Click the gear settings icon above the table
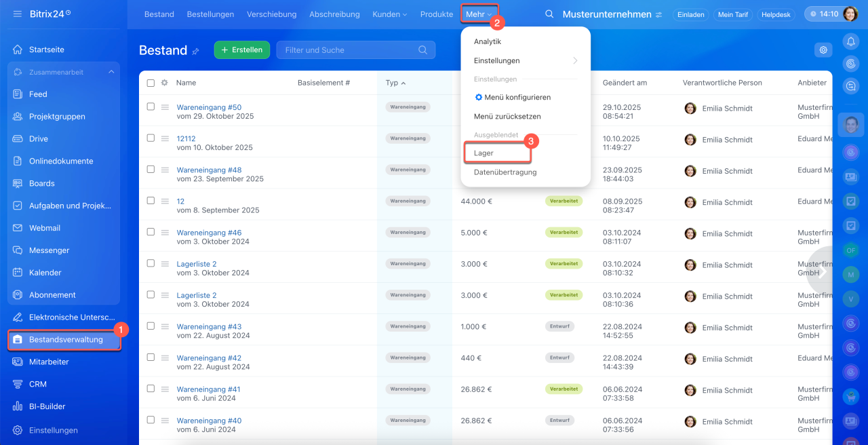 (823, 50)
